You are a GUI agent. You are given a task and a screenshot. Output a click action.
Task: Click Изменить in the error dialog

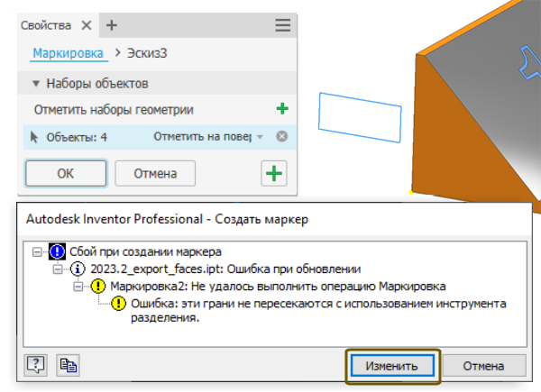(x=392, y=366)
